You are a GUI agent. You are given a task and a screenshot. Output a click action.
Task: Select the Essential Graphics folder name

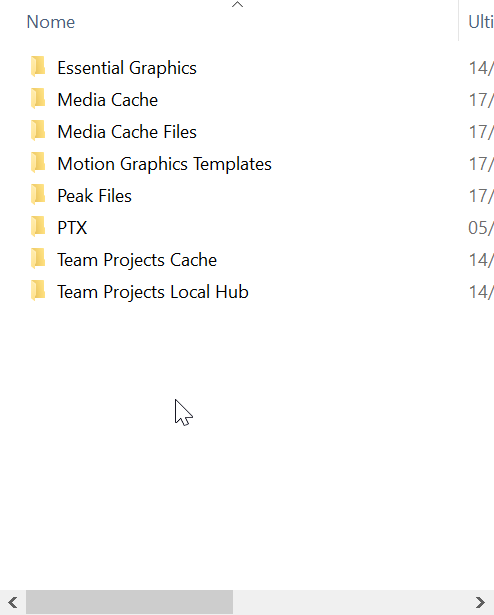tap(127, 68)
